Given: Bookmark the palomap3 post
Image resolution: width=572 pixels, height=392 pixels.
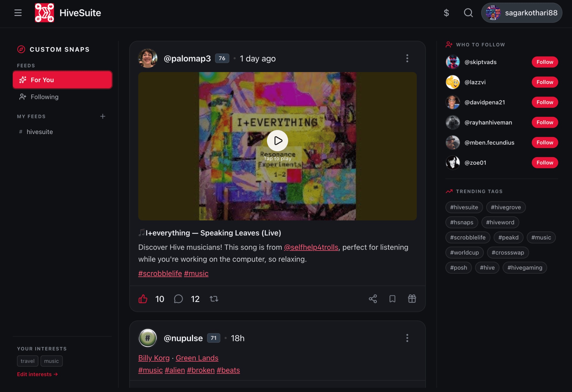Looking at the screenshot, I should tap(392, 299).
